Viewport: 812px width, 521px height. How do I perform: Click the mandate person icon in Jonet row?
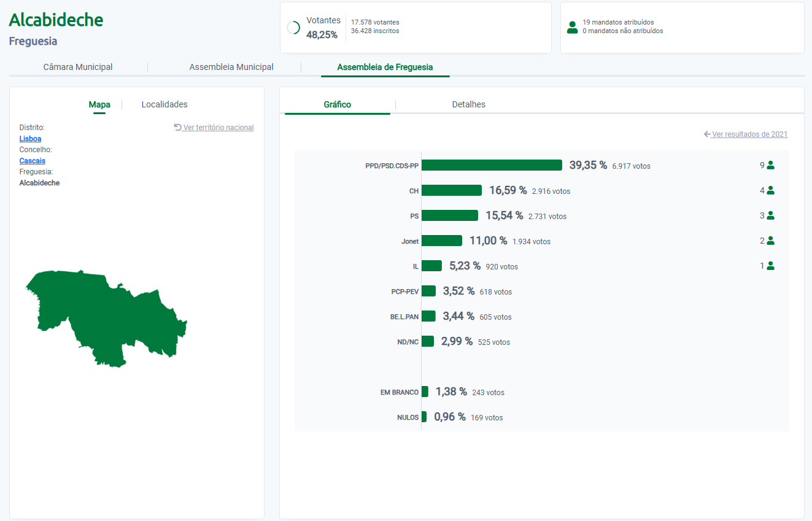click(x=770, y=241)
